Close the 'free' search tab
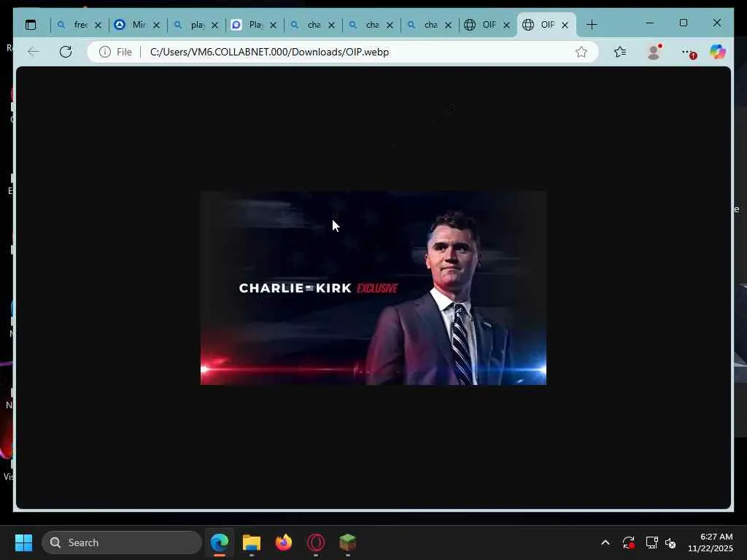 (98, 25)
